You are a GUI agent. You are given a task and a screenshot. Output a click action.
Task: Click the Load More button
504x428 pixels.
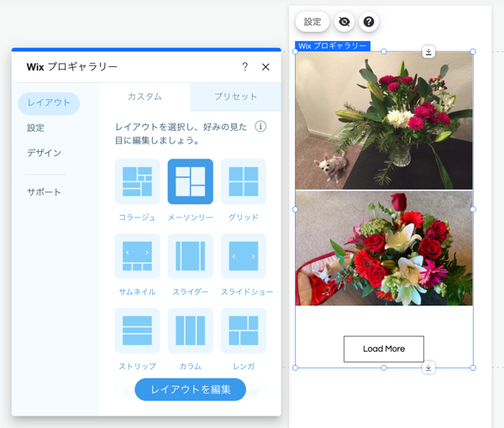[384, 349]
